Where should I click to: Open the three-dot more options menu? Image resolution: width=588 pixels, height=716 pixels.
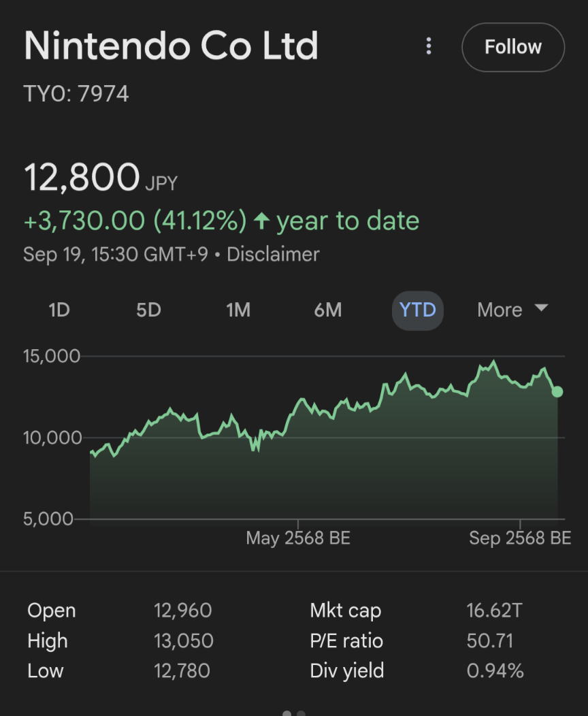pos(428,46)
